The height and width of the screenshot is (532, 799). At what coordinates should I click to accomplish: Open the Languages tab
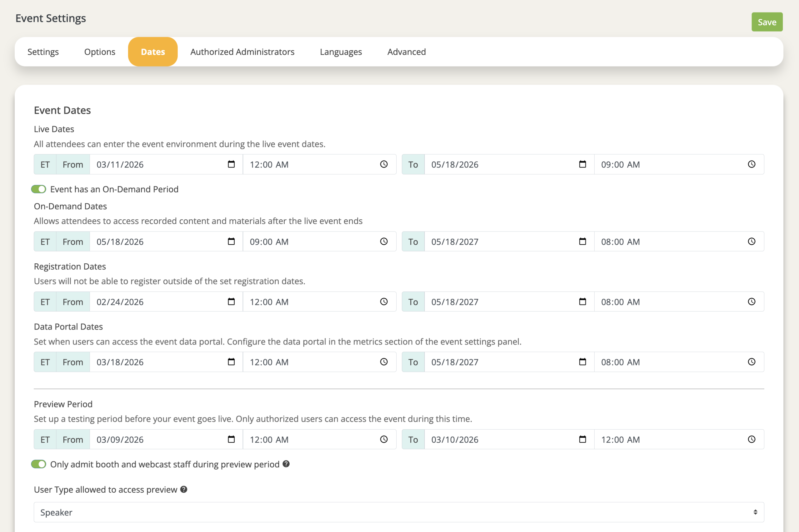click(x=341, y=51)
